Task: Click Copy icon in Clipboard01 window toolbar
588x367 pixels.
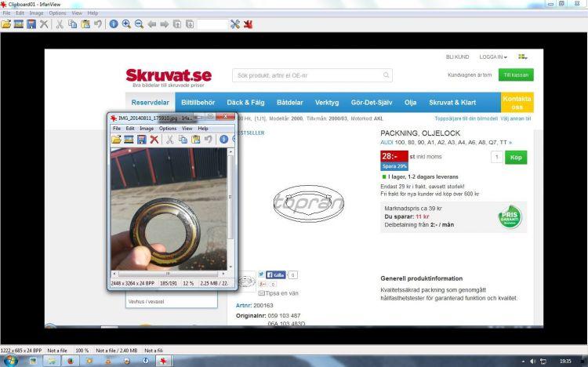Action: click(x=72, y=24)
